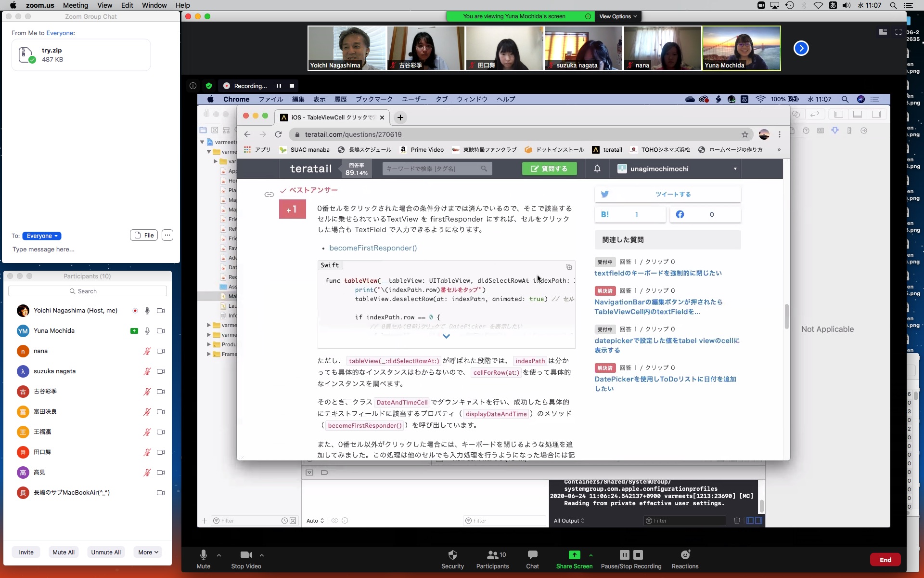Click the Mute All button
This screenshot has width=924, height=578.
[64, 552]
